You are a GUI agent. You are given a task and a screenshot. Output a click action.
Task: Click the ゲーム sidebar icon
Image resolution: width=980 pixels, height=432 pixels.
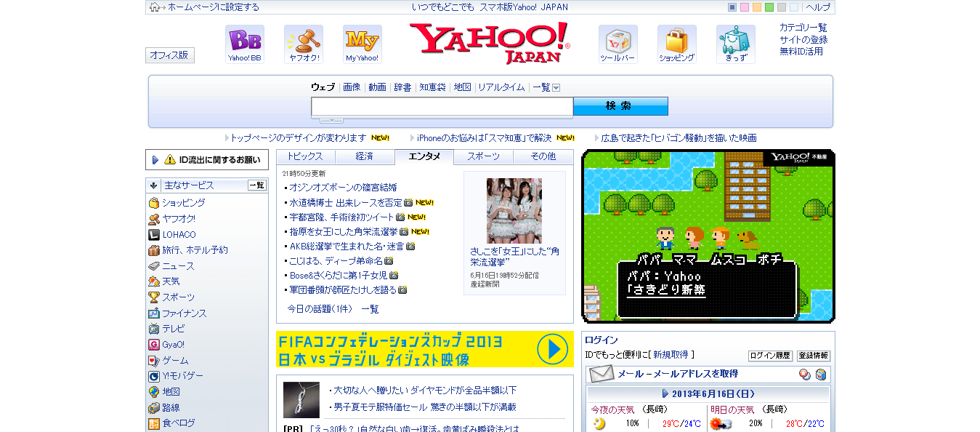pos(154,361)
